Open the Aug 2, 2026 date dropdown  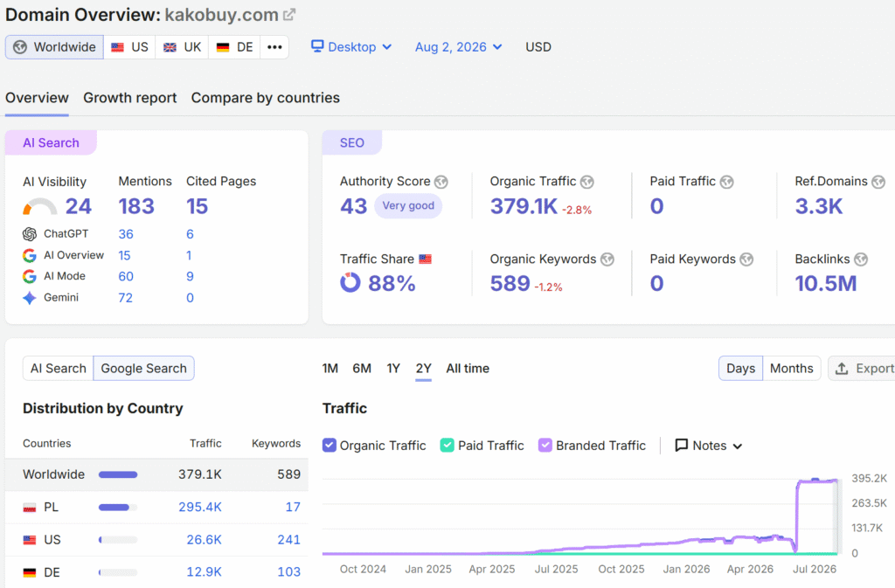[458, 47]
